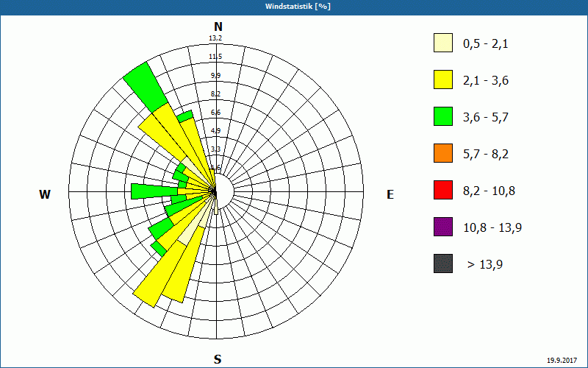Viewport: 588px width, 368px height.
Task: Click the 9,9 axis value
Action: click(215, 76)
